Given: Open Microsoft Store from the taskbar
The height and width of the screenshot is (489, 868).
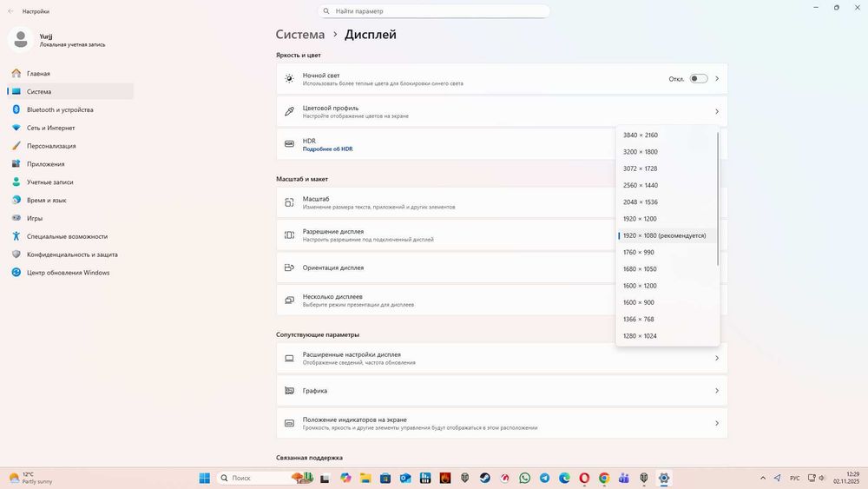Looking at the screenshot, I should point(385,478).
